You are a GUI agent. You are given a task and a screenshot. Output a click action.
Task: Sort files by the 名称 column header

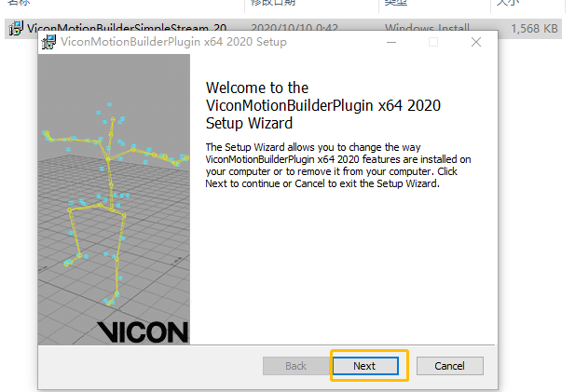(x=19, y=3)
